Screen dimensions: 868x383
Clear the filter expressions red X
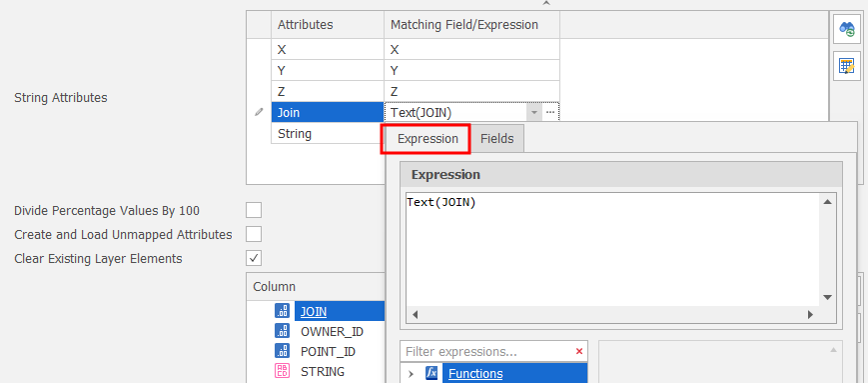(579, 351)
